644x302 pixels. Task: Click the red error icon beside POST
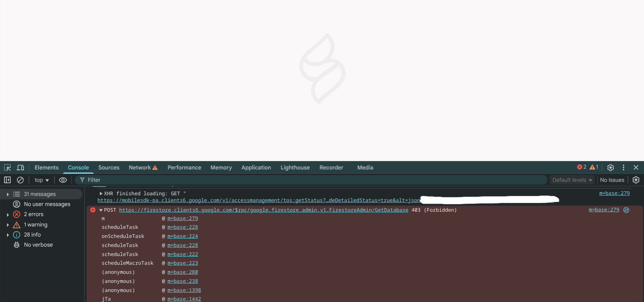click(x=93, y=210)
